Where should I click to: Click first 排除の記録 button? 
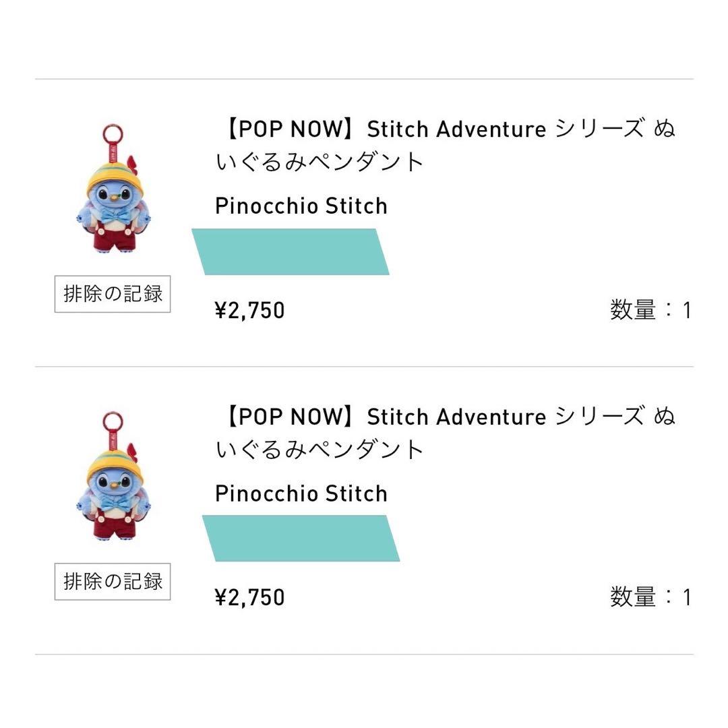tap(113, 294)
